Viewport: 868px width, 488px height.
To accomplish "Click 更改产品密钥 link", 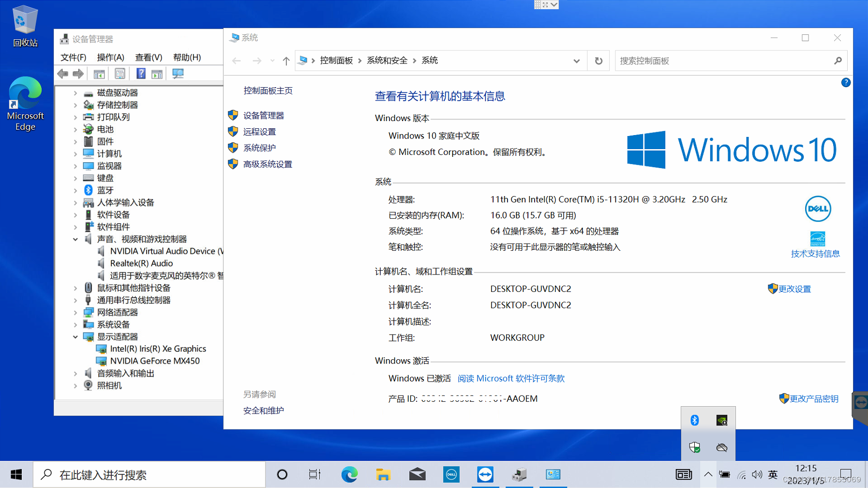I will (x=814, y=399).
